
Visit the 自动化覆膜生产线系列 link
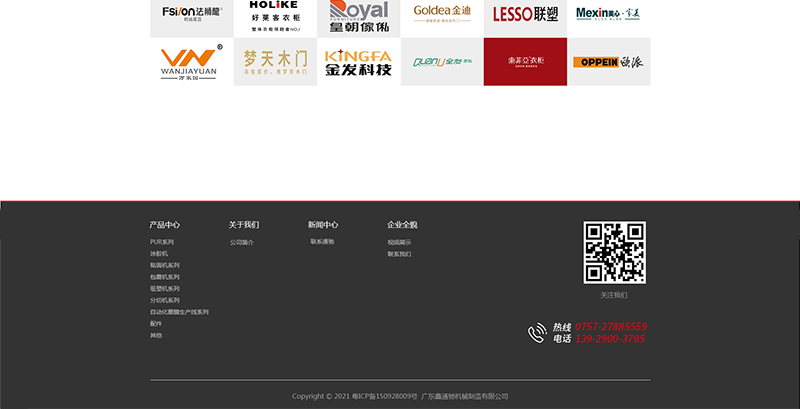pyautogui.click(x=179, y=312)
